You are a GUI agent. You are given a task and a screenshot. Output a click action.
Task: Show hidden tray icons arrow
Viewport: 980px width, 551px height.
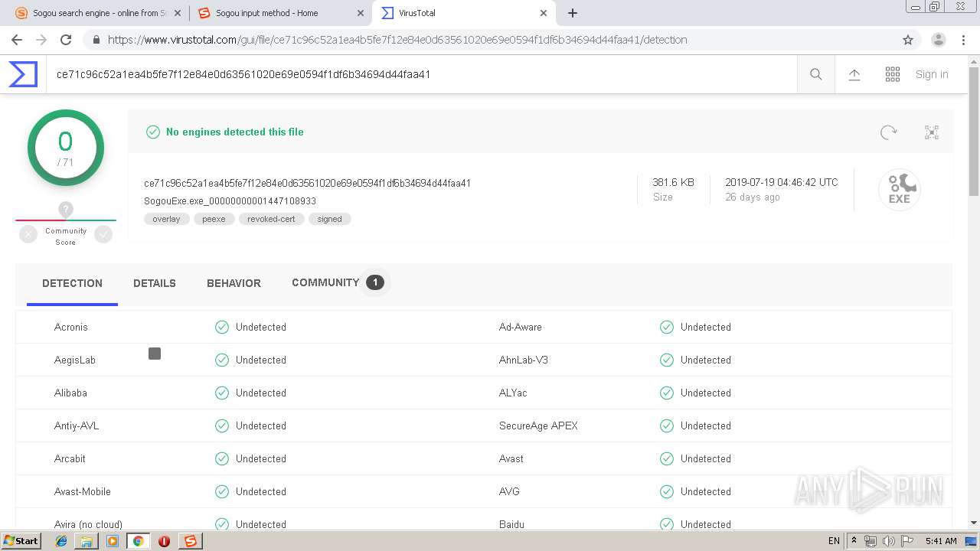click(x=854, y=541)
